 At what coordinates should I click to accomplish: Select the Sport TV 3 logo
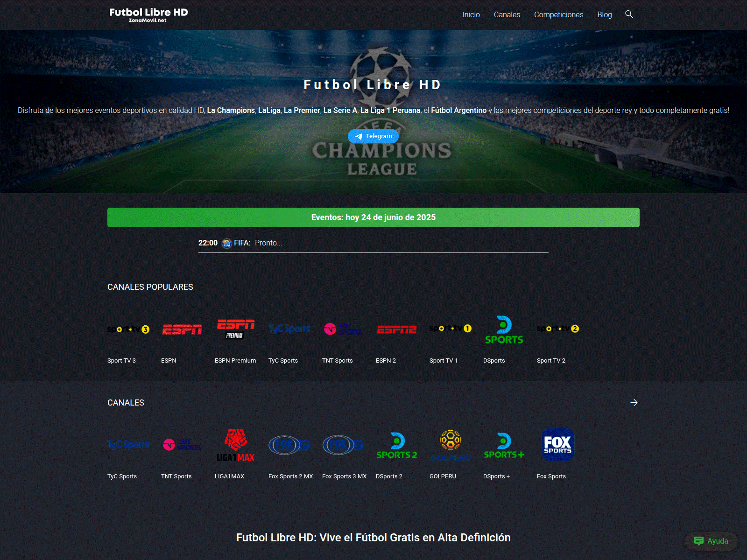(128, 329)
